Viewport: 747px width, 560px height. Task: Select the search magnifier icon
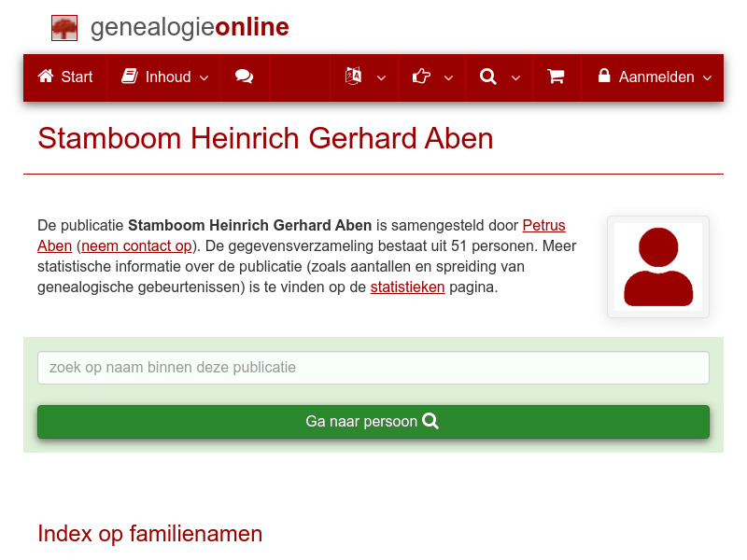(x=487, y=77)
